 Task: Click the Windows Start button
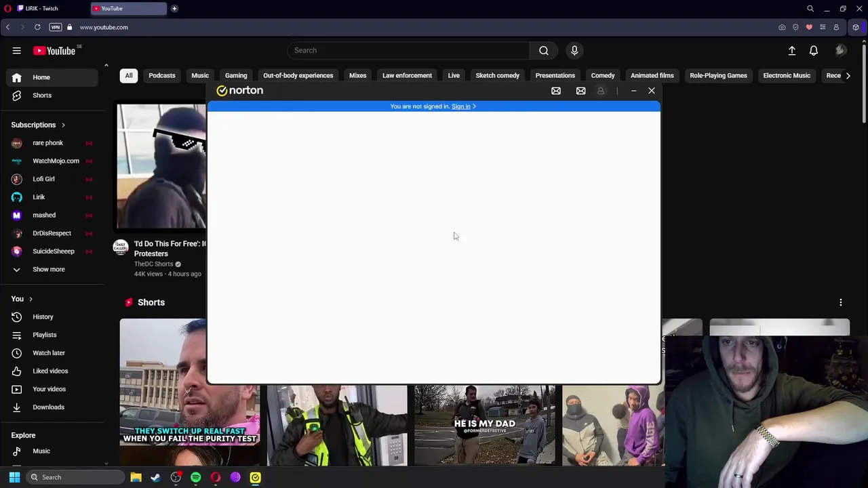click(x=14, y=477)
